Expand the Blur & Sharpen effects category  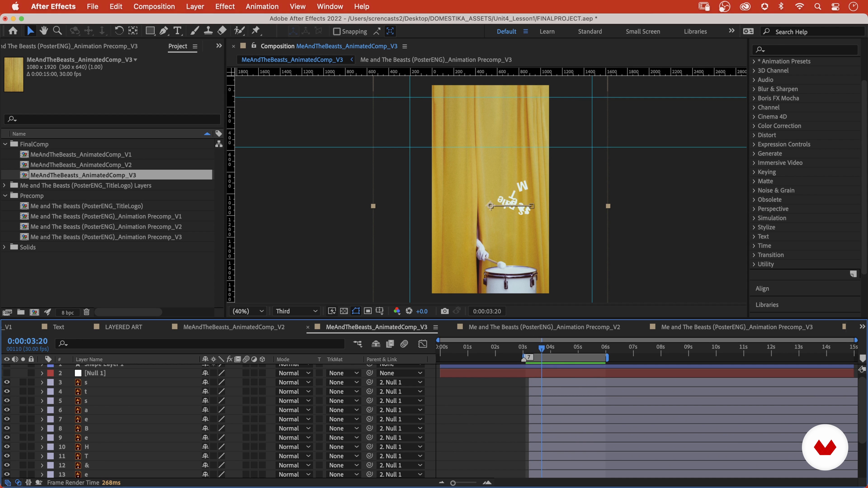[754, 89]
